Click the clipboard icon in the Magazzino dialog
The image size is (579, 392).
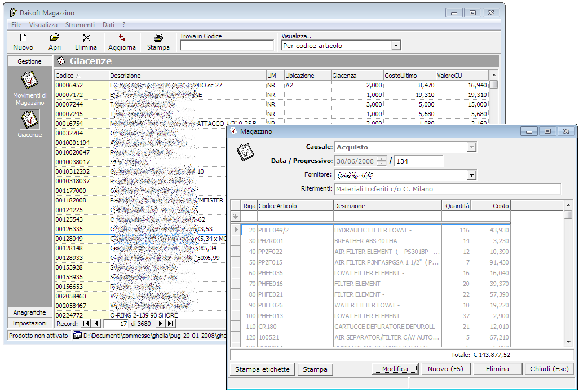click(245, 152)
